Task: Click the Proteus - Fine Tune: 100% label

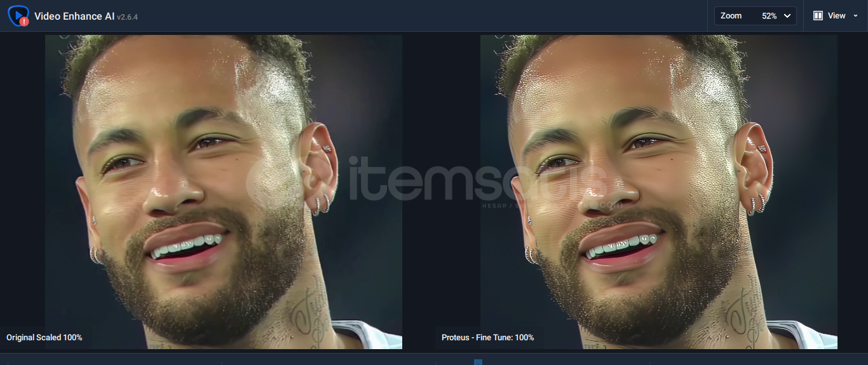Action: tap(488, 337)
